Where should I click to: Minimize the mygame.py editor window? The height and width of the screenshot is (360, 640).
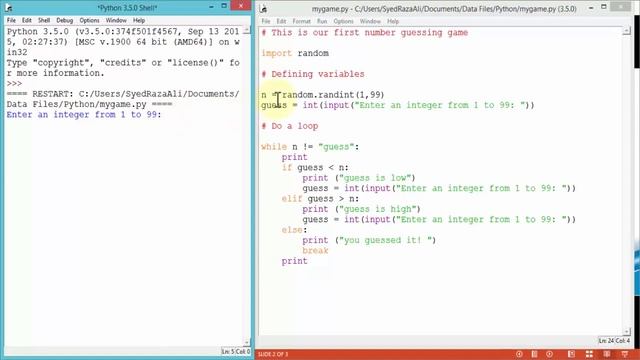[x=591, y=8]
